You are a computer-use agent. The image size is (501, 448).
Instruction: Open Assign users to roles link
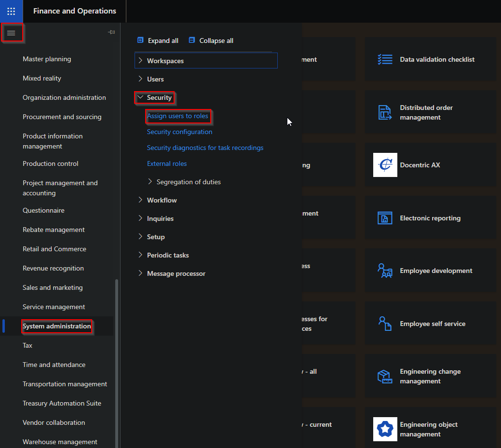pyautogui.click(x=177, y=116)
